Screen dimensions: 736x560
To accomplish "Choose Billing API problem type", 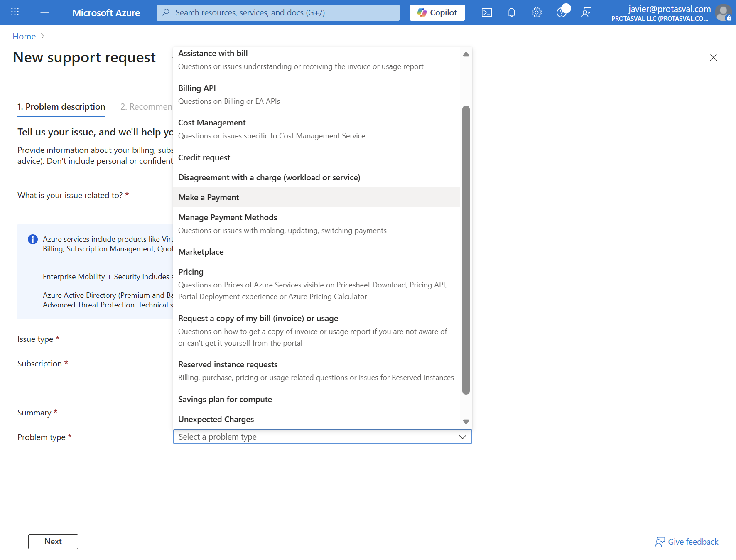I will click(316, 95).
